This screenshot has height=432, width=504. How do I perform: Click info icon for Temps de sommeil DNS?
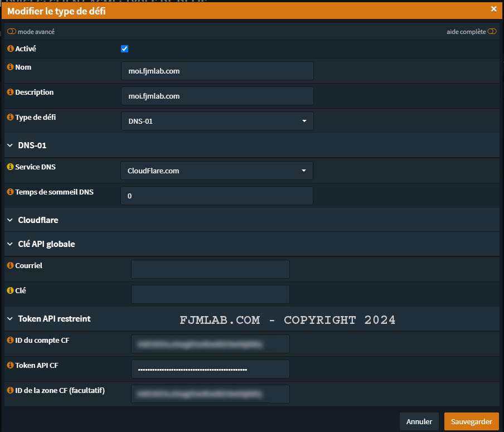[x=10, y=192]
